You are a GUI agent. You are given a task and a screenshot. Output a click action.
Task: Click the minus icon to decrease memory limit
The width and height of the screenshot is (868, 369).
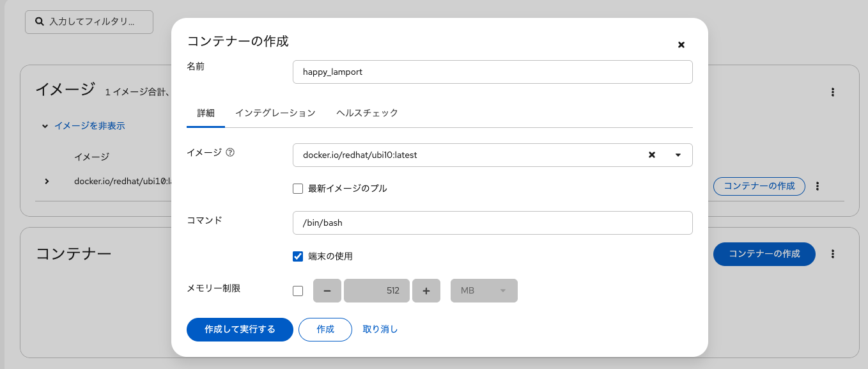tap(327, 290)
